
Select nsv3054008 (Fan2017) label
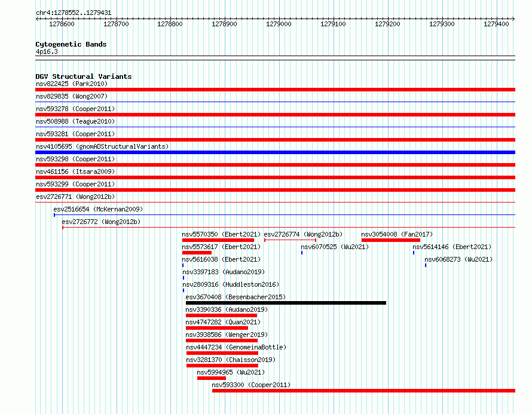[x=397, y=234]
